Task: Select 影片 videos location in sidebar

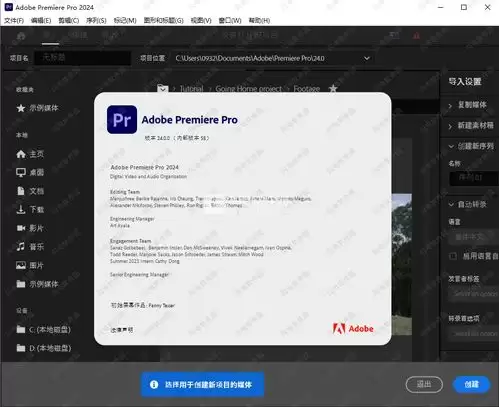Action: [30, 228]
